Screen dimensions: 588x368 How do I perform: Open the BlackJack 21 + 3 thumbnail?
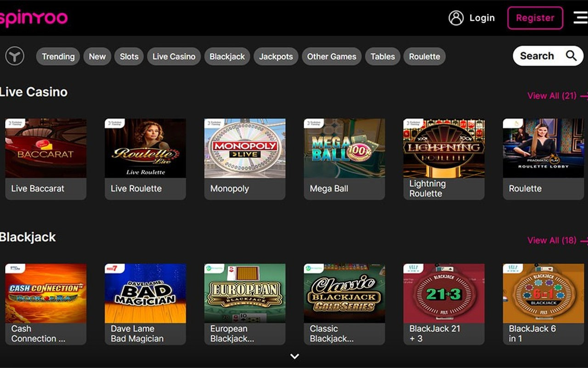pyautogui.click(x=444, y=293)
